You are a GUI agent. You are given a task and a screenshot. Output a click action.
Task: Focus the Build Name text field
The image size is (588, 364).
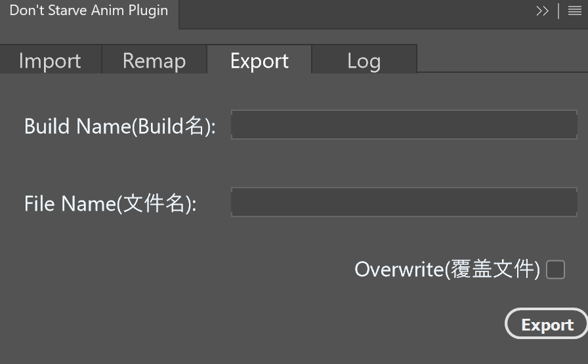(x=404, y=125)
